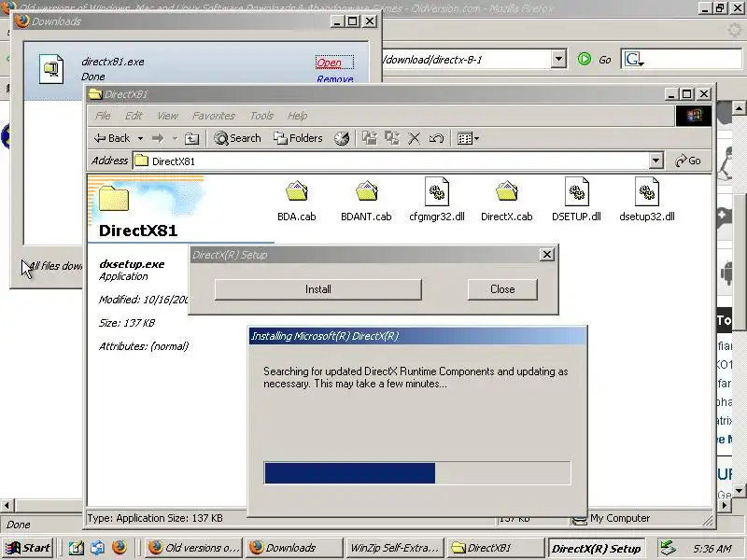Click the Forward arrow in explorer toolbar
The width and height of the screenshot is (747, 560).
(x=158, y=138)
